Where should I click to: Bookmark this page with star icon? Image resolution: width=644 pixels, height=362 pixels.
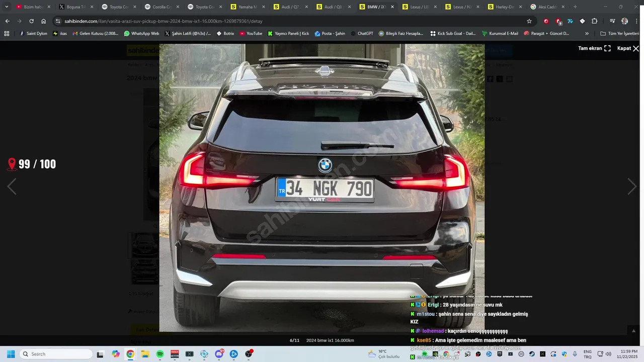pyautogui.click(x=529, y=21)
